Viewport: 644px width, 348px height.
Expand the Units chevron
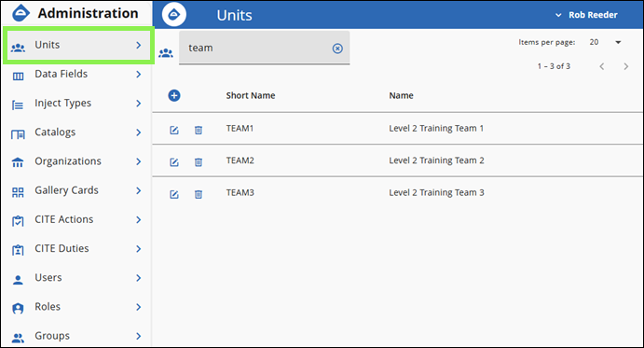coord(139,45)
